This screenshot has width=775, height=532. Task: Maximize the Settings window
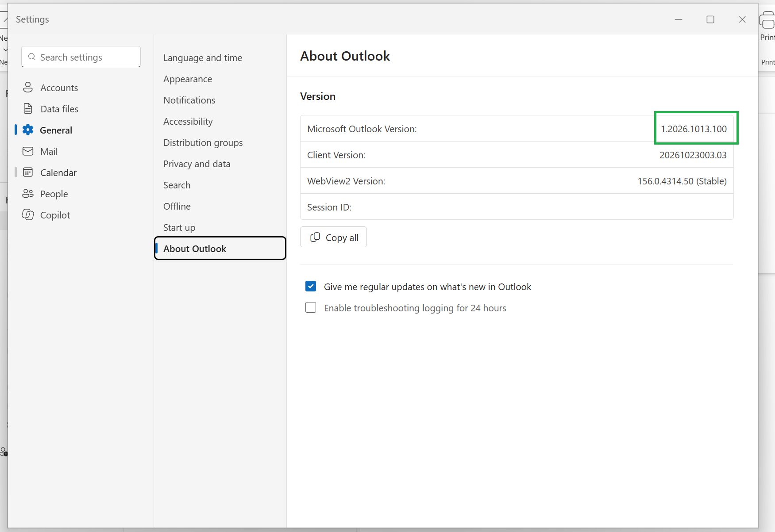pos(710,19)
